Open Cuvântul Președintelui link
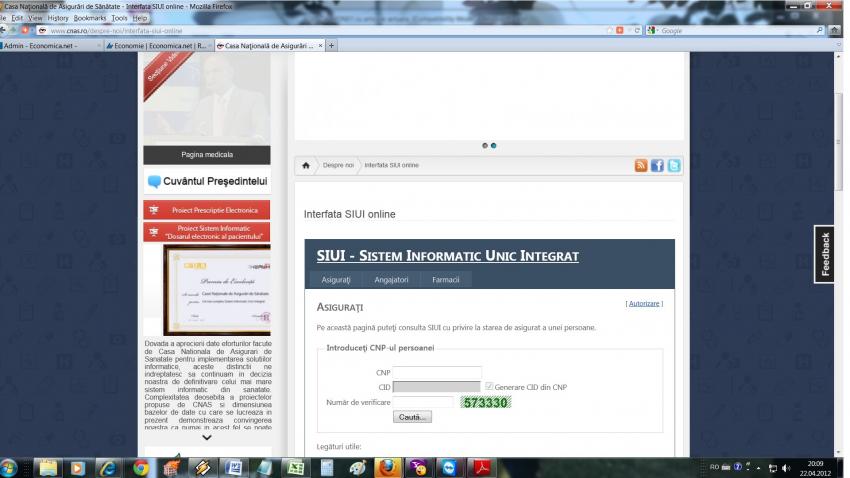This screenshot has height=478, width=850. click(208, 181)
